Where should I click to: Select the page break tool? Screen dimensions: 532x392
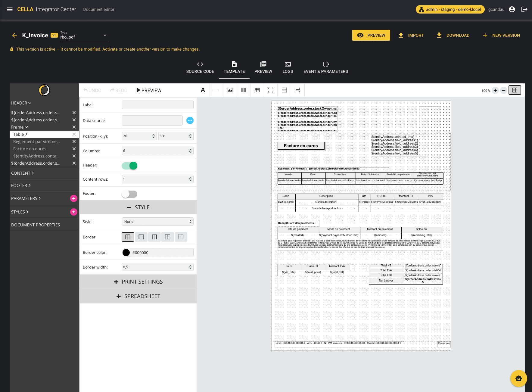[x=298, y=90]
